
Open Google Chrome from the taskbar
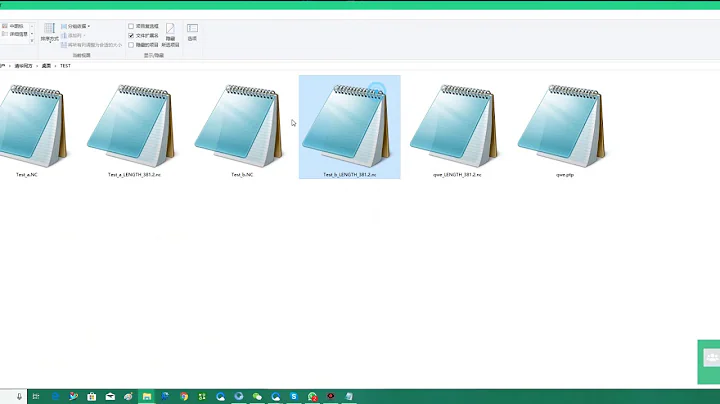click(184, 396)
